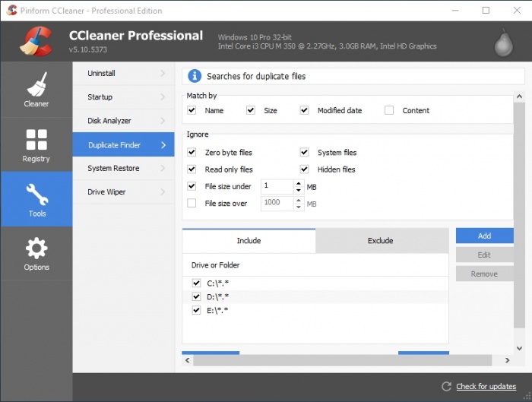Click the CCleaner logo icon
The height and width of the screenshot is (402, 532).
pos(36,41)
